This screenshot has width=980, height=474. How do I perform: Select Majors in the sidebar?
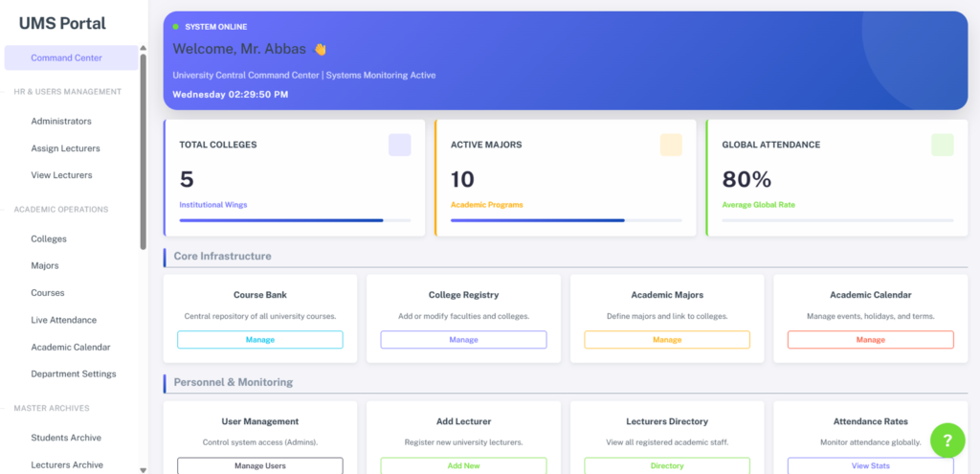point(45,266)
